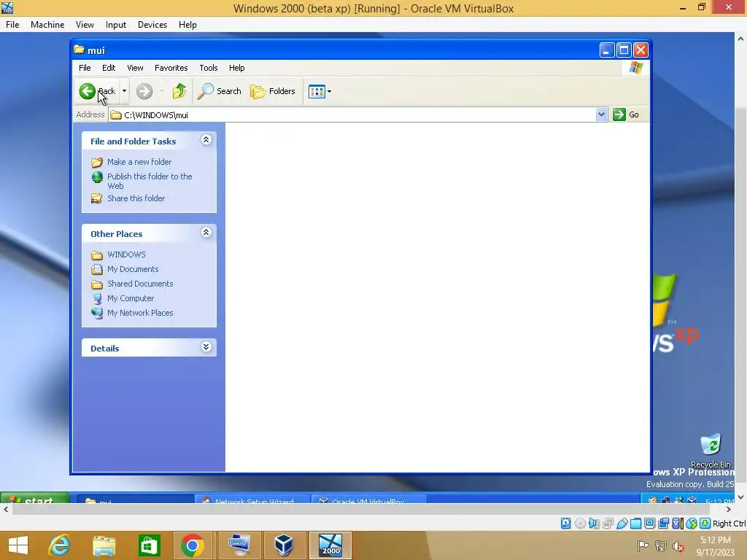The width and height of the screenshot is (747, 560).
Task: Open the Favorites menu
Action: 171,68
